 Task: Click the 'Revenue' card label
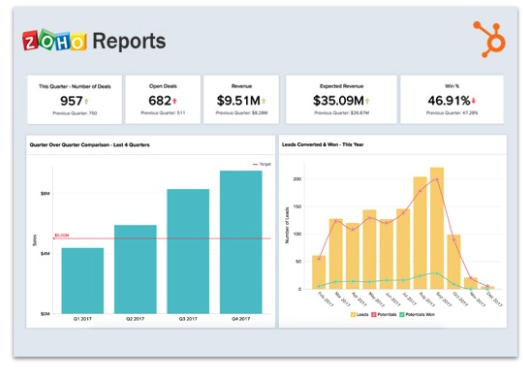(x=241, y=86)
